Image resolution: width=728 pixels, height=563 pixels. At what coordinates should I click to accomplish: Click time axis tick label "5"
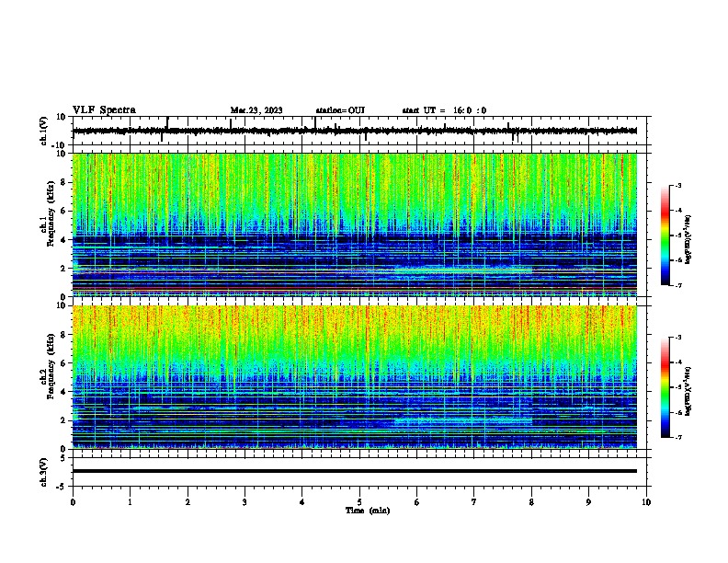coord(359,502)
